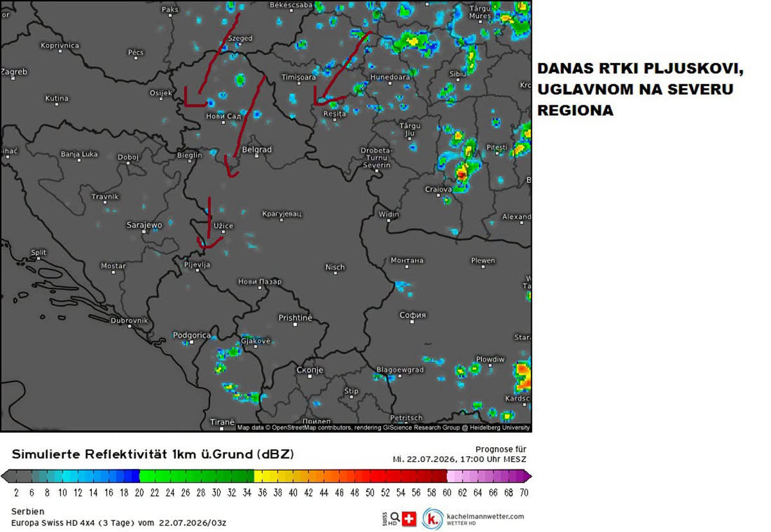Click the red storm cell near Craiova
This screenshot has height=532, width=771.
point(462,173)
